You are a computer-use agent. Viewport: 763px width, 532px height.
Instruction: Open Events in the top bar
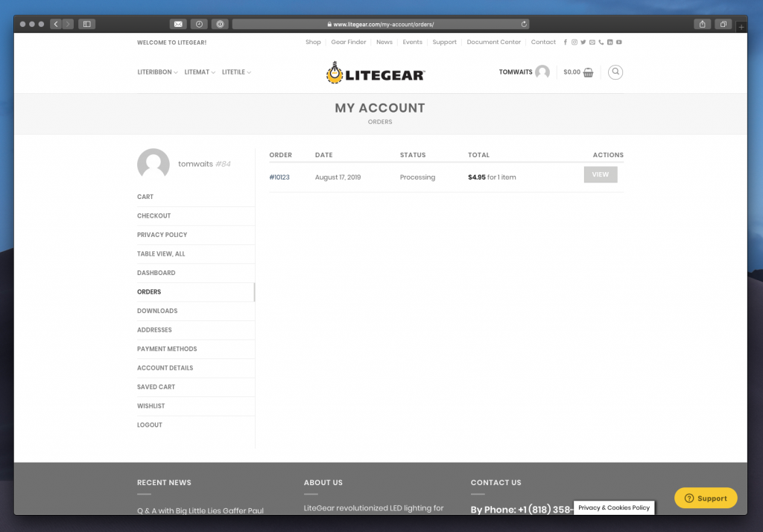[412, 42]
